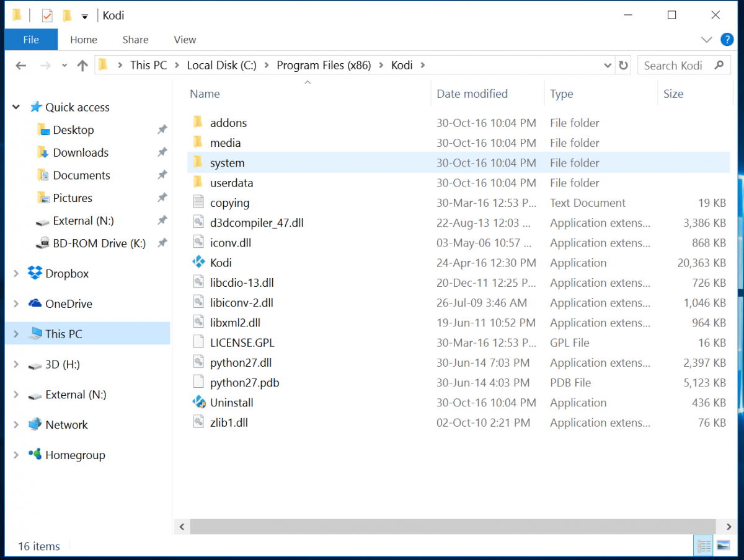Collapse the Quick access tree
The height and width of the screenshot is (560, 744).
(x=16, y=107)
